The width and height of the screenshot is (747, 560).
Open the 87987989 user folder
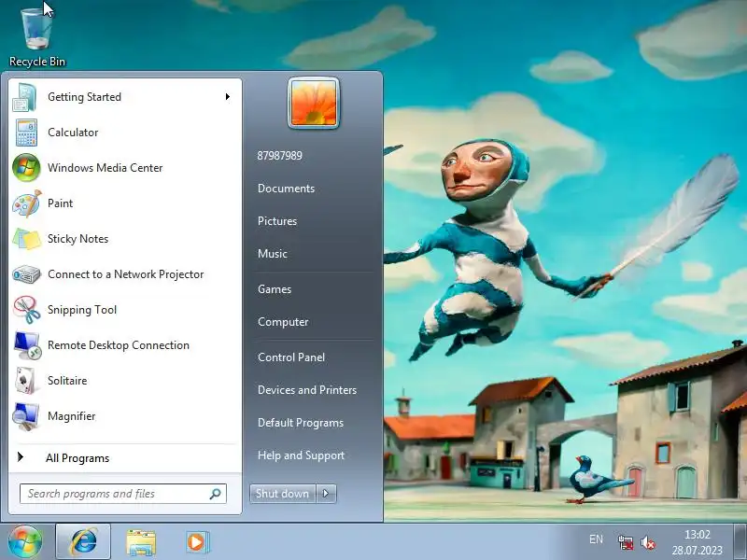tap(279, 156)
